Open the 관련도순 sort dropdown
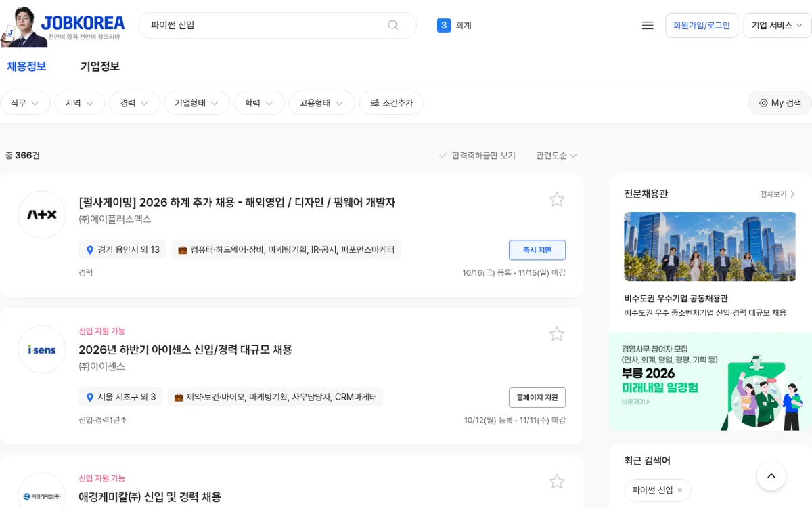The height and width of the screenshot is (508, 812). pos(556,156)
